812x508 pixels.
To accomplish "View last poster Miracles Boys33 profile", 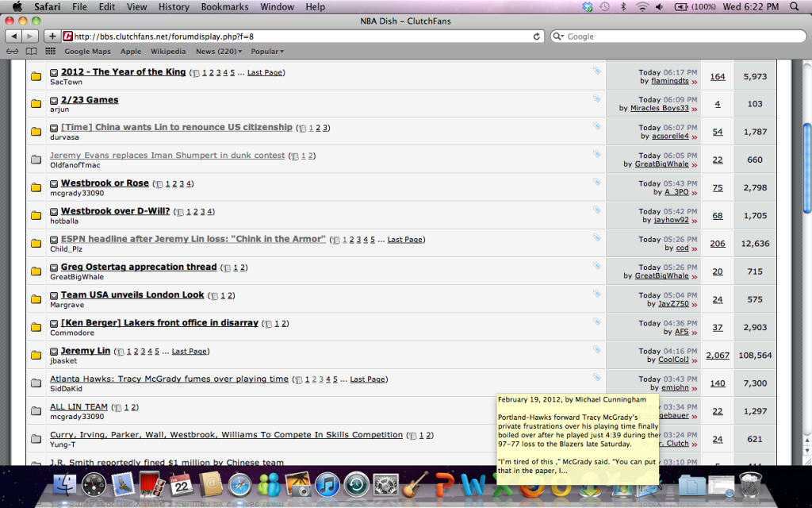I will tap(659, 108).
